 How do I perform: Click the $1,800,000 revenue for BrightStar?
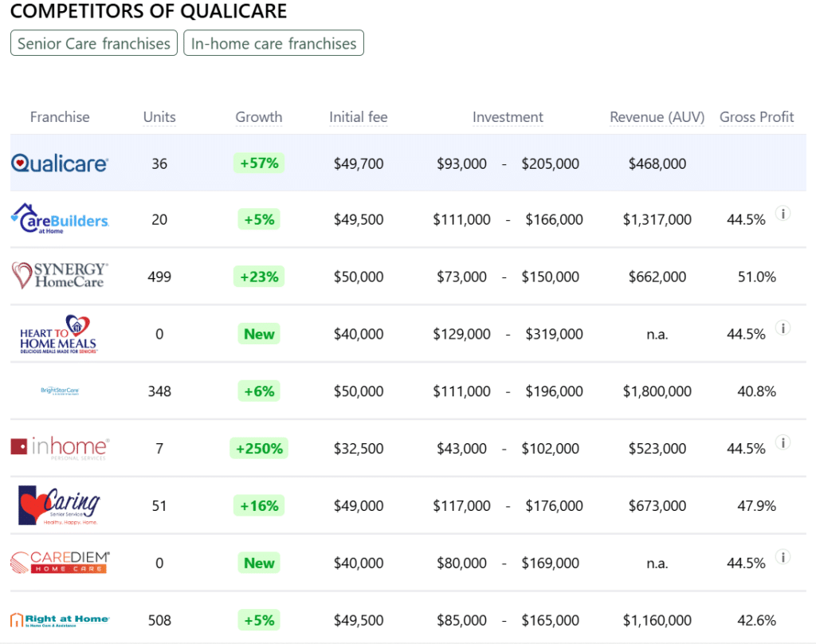click(x=657, y=391)
